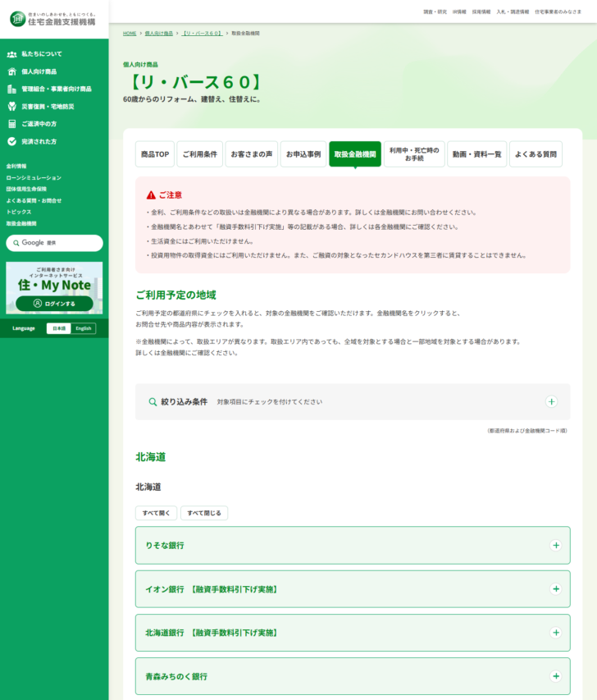Open IR情報 in top header

(459, 12)
